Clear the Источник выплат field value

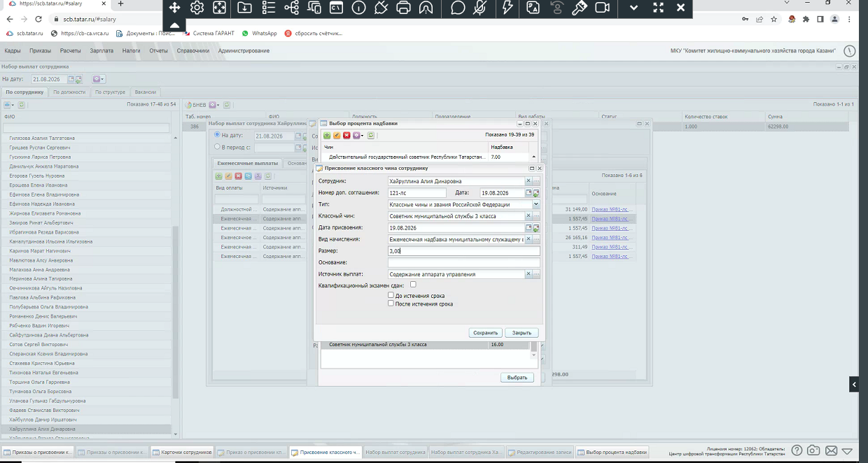tap(529, 274)
